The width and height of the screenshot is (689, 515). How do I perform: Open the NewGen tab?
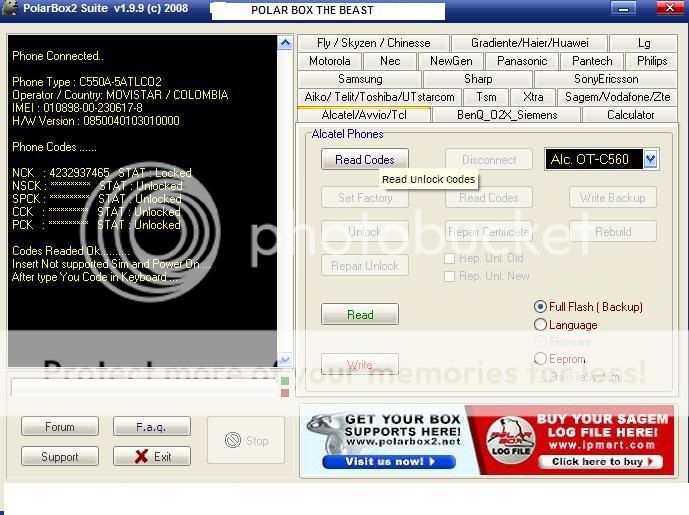point(451,61)
